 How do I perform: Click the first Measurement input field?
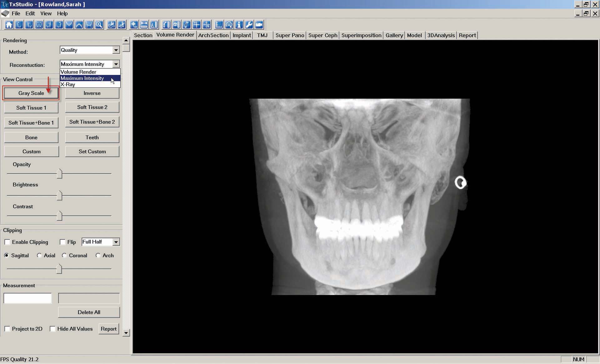(x=27, y=298)
